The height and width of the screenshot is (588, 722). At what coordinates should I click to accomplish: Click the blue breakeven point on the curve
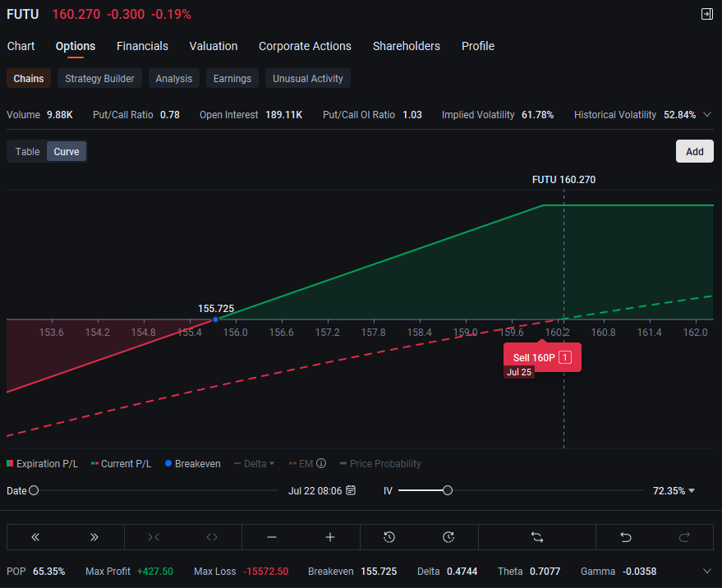[215, 319]
